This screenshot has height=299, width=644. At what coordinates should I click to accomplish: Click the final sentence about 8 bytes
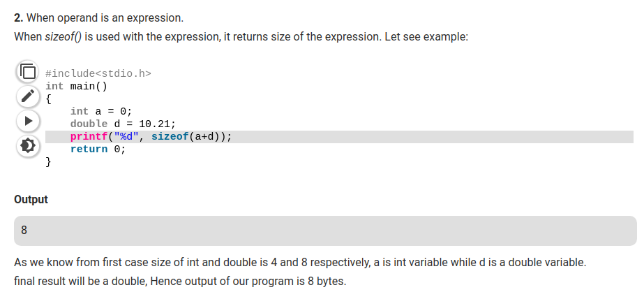pos(180,282)
